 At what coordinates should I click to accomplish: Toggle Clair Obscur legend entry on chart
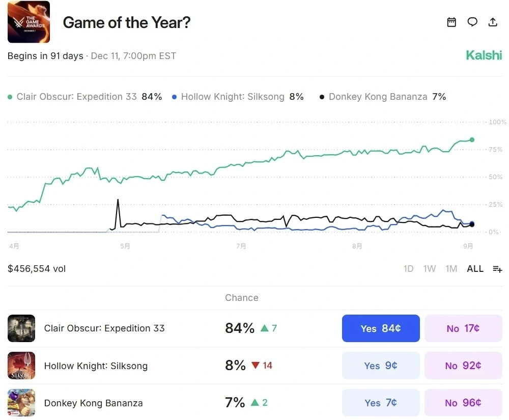point(84,97)
